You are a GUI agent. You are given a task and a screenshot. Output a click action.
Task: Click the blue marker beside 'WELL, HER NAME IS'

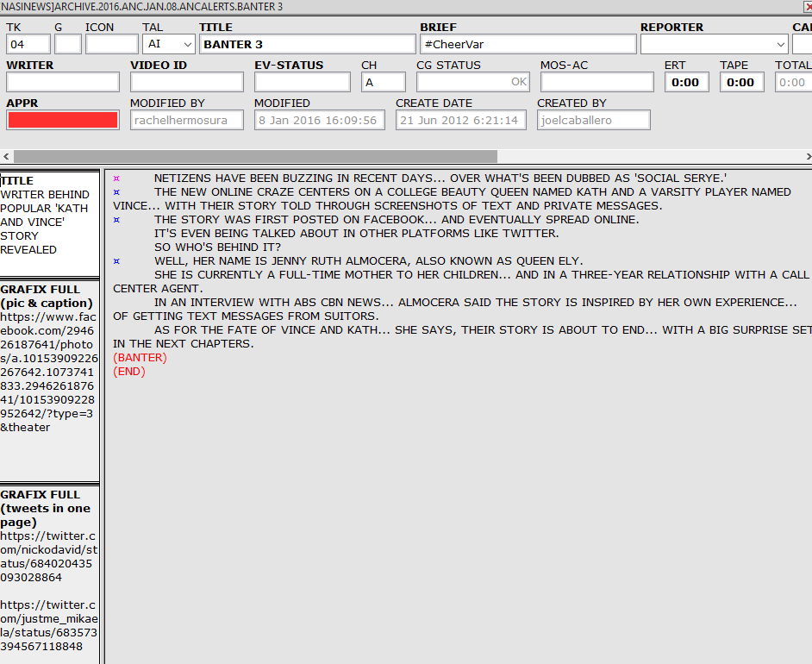[116, 261]
